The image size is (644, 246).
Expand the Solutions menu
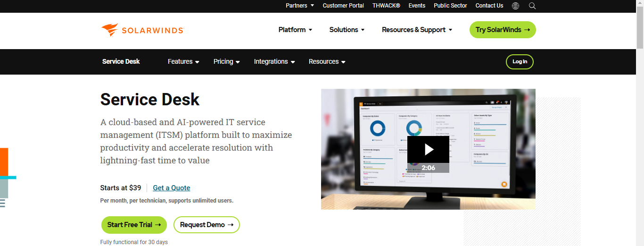pos(347,30)
